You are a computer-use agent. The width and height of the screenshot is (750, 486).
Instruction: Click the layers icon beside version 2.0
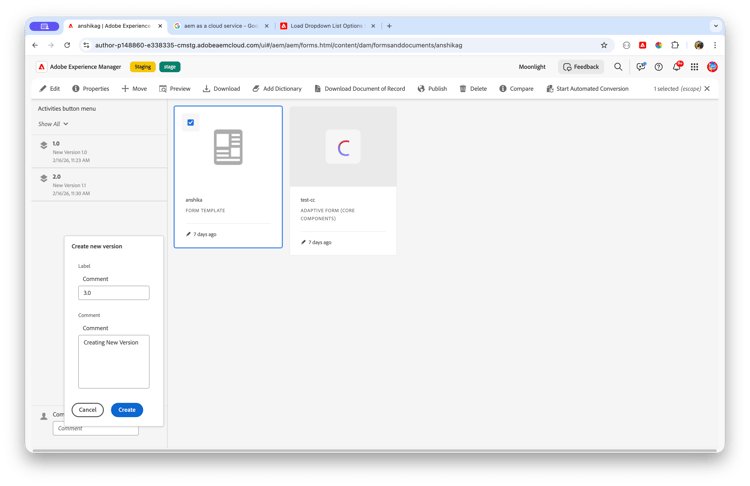pyautogui.click(x=44, y=178)
